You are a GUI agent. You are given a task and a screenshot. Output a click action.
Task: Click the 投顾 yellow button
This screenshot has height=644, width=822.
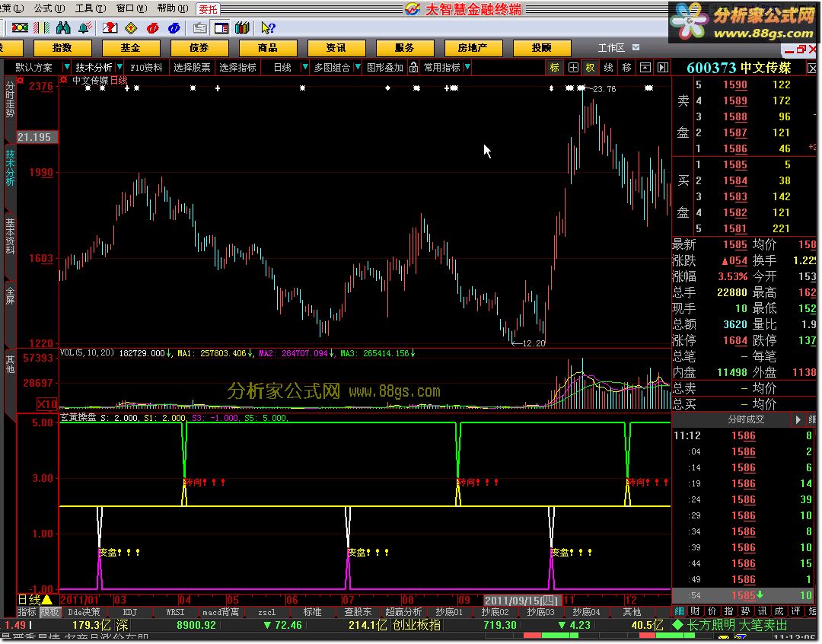click(542, 48)
